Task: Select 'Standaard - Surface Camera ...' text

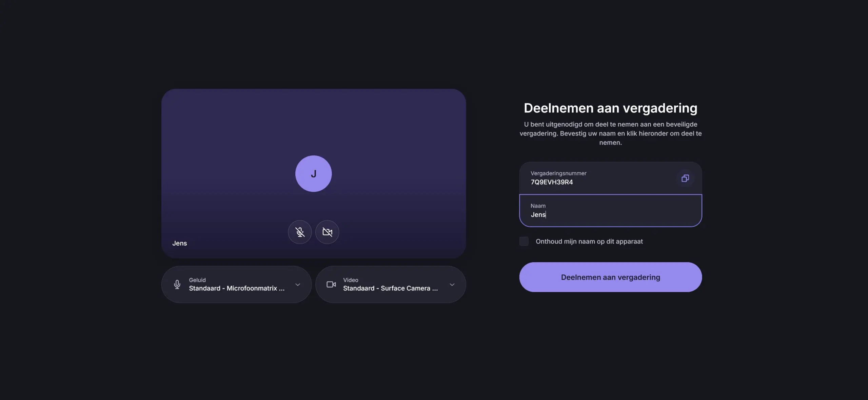Action: [x=390, y=288]
